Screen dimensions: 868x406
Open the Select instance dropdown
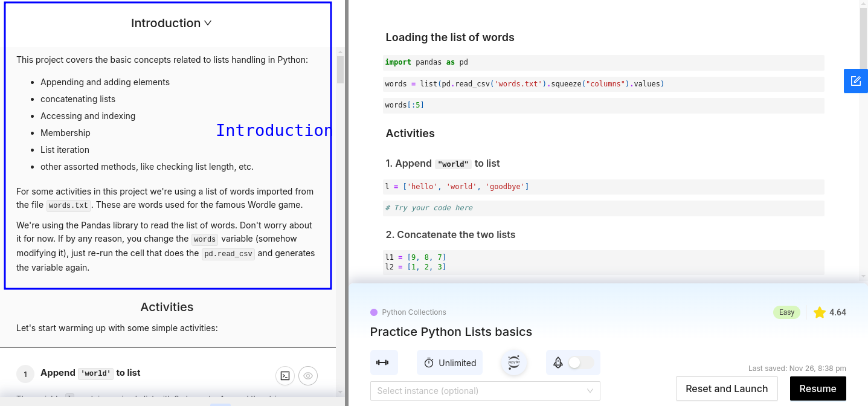point(485,391)
